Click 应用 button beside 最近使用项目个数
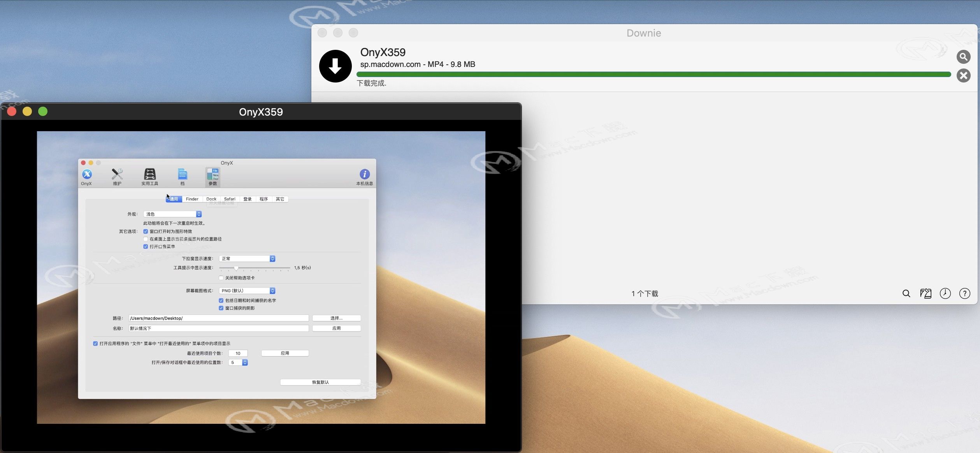 (285, 353)
